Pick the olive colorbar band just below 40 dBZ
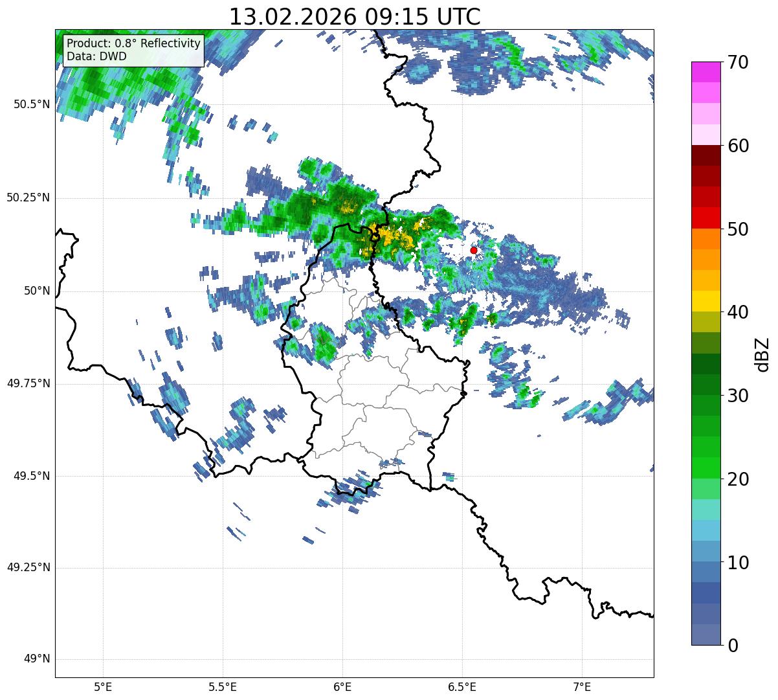Viewport: 778px width, 700px height. [x=706, y=322]
